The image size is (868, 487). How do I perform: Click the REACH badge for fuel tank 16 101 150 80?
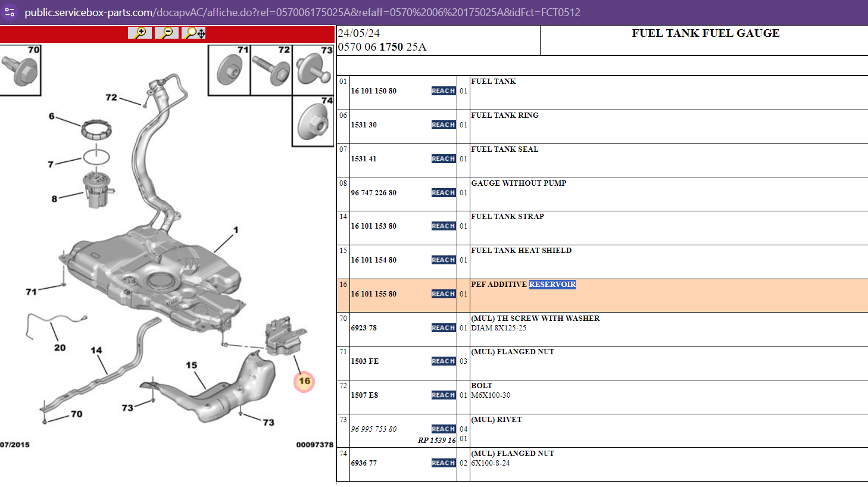pos(444,91)
